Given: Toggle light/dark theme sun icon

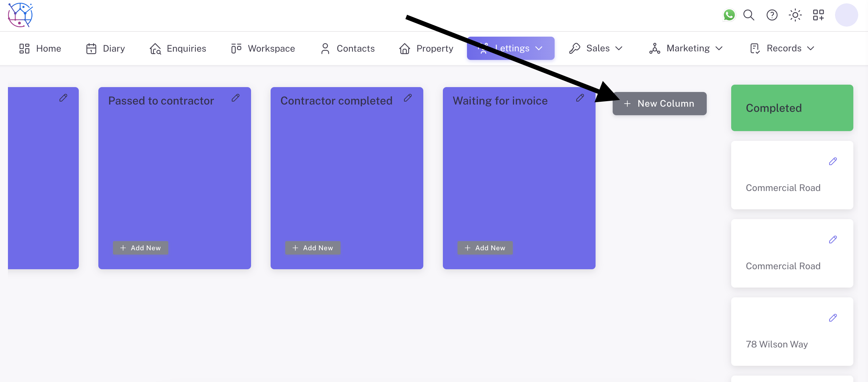Looking at the screenshot, I should coord(795,15).
